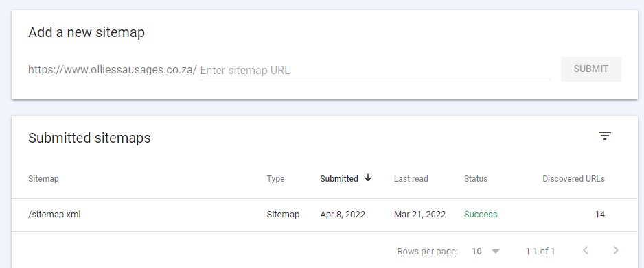Sort by the Sitemap column header
This screenshot has height=268, width=644.
point(43,179)
